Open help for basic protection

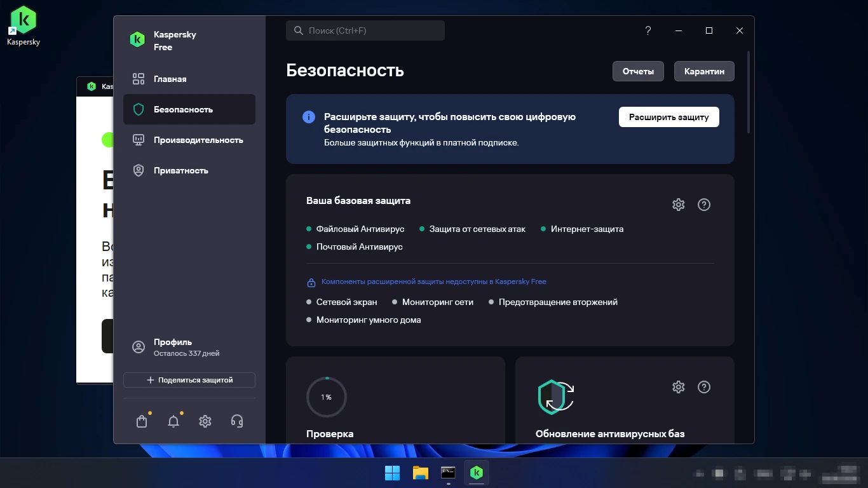coord(704,205)
